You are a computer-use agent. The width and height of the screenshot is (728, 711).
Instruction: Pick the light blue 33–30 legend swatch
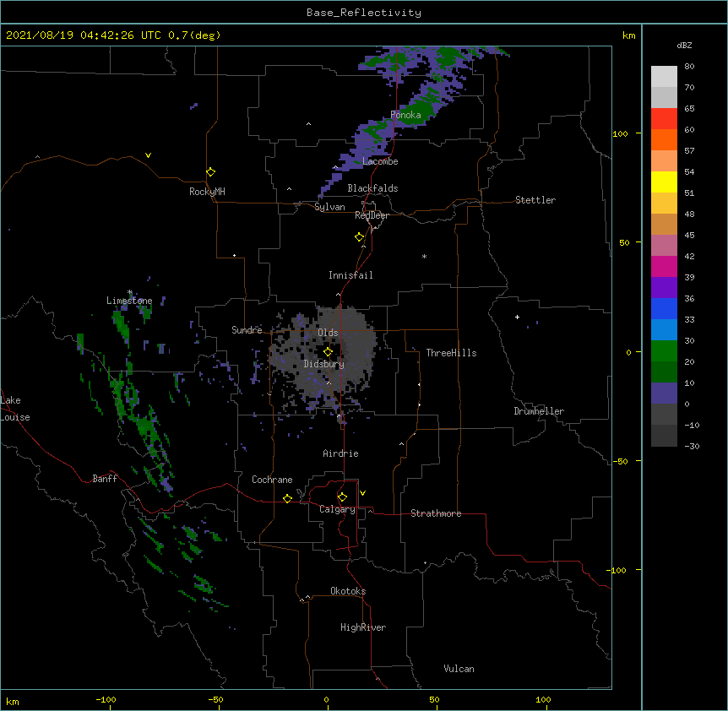tap(664, 330)
